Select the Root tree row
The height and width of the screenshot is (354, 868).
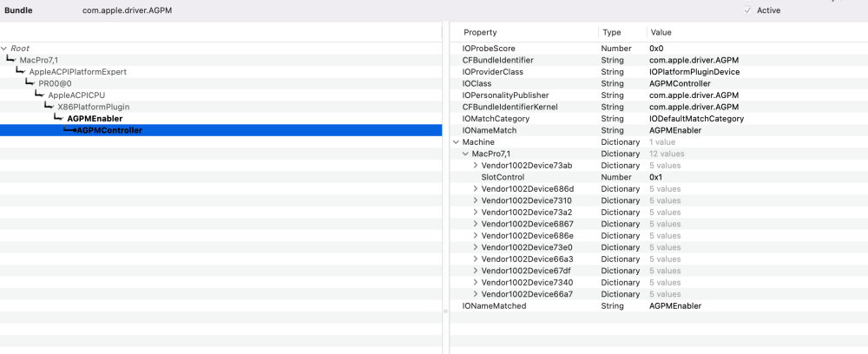point(220,49)
